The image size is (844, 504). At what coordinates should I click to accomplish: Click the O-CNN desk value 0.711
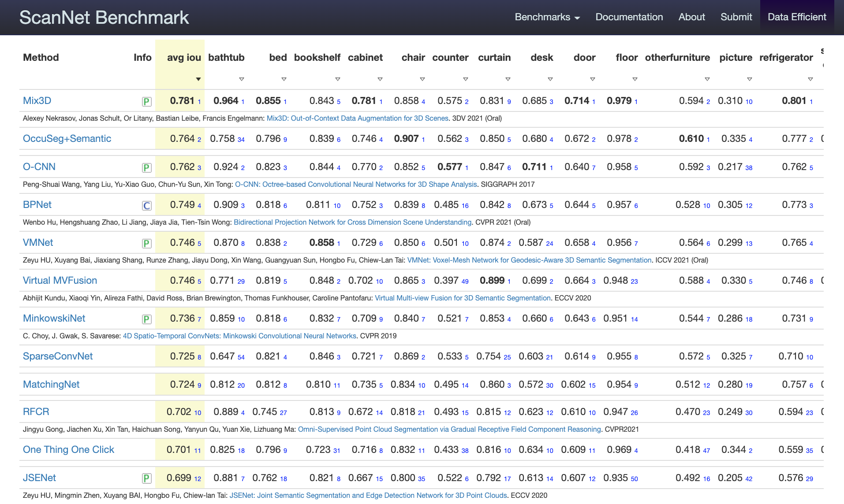(x=534, y=167)
